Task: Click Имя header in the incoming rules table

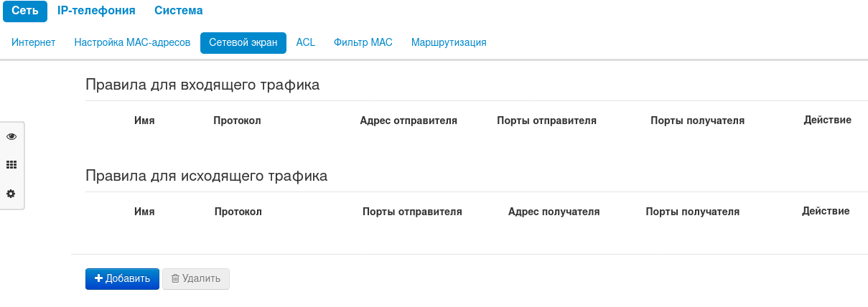Action: (x=144, y=121)
